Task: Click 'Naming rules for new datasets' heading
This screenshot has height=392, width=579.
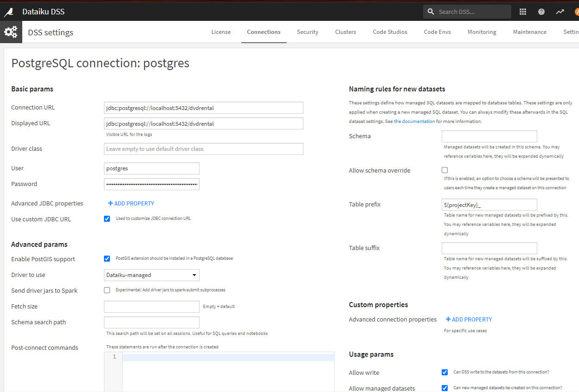Action: tap(397, 89)
